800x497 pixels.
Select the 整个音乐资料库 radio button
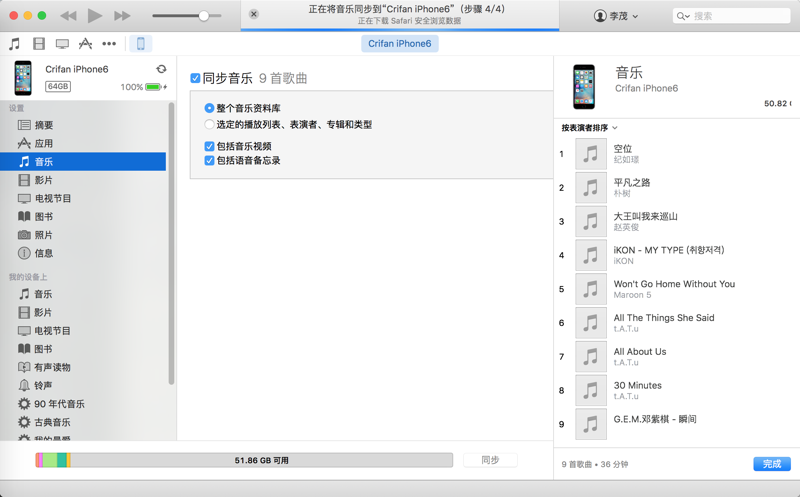click(x=209, y=108)
